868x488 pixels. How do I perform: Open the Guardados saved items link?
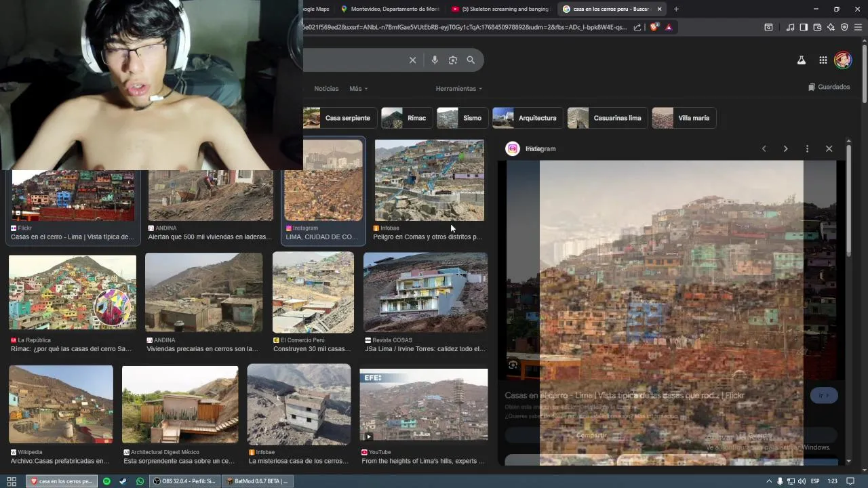(x=829, y=87)
